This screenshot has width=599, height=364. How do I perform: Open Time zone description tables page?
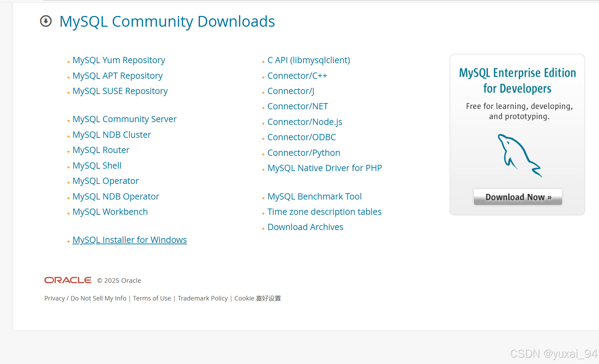[324, 211]
